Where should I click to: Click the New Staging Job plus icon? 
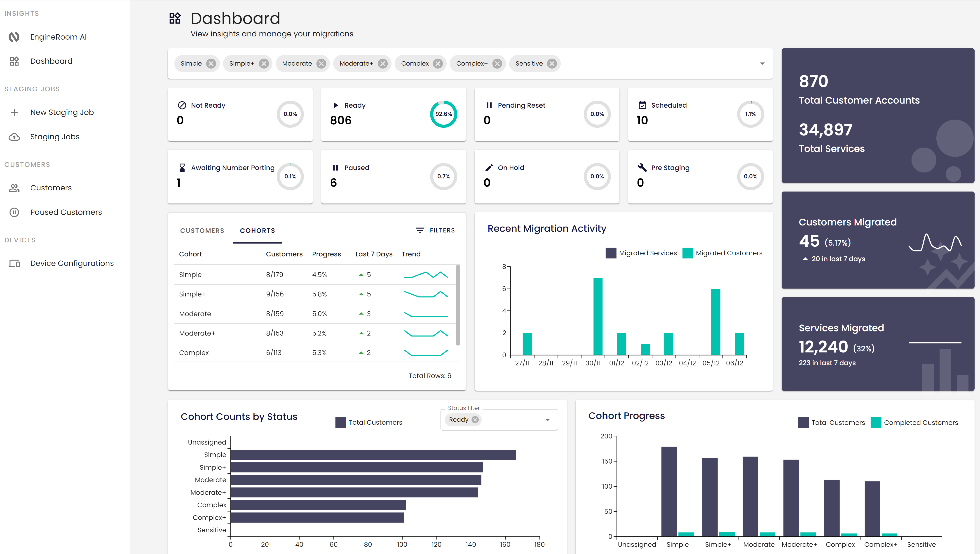coord(14,112)
